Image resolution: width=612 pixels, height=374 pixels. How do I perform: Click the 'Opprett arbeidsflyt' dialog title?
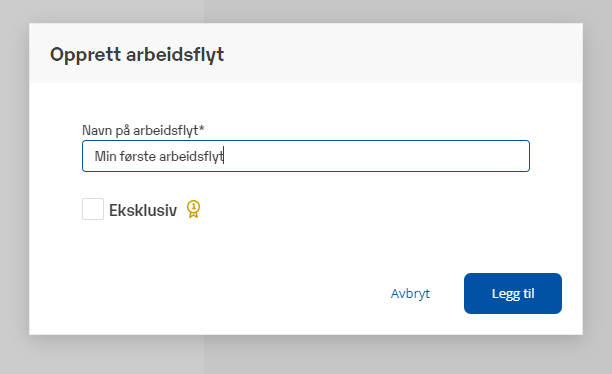pos(137,54)
